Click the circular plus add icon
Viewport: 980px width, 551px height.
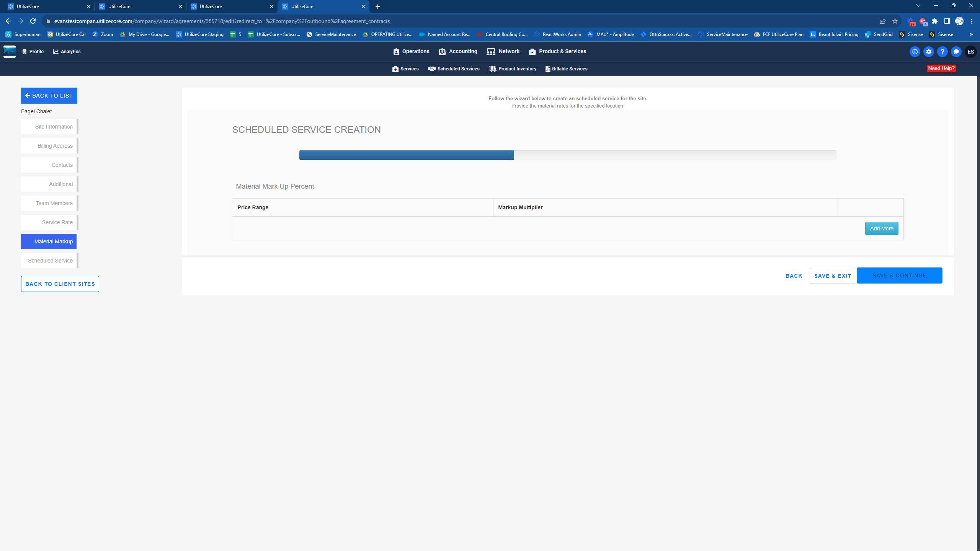tap(915, 52)
